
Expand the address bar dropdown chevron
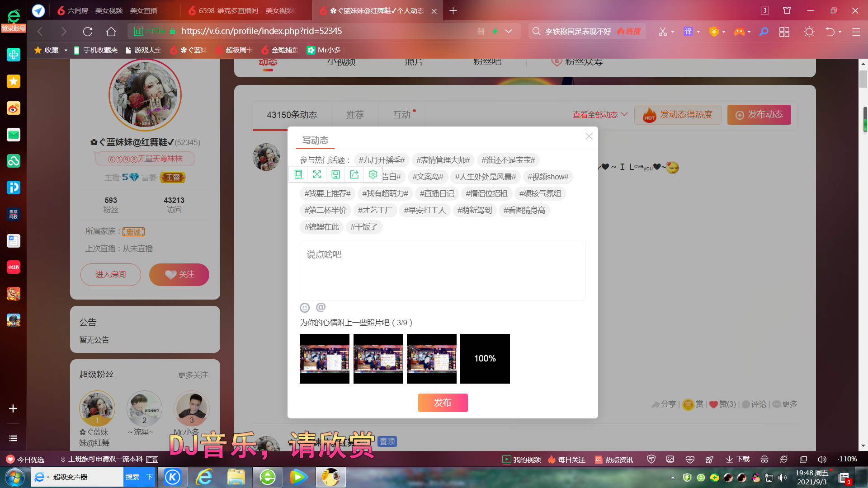[x=509, y=31]
